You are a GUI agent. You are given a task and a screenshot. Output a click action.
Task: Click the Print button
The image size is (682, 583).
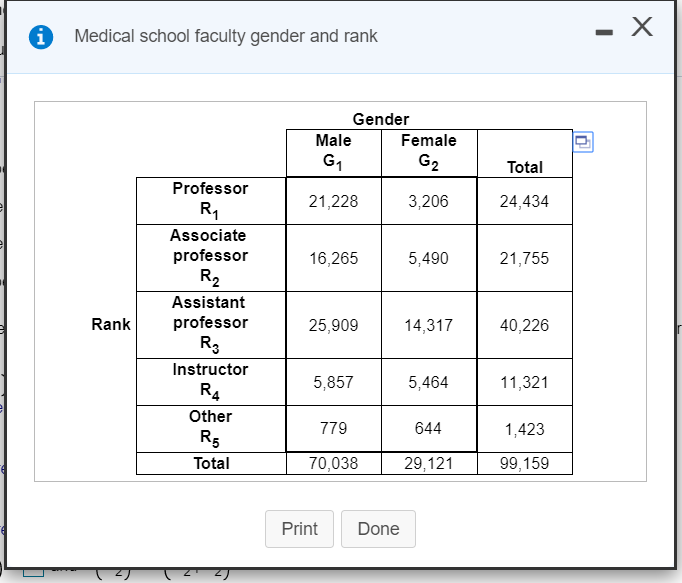point(299,529)
